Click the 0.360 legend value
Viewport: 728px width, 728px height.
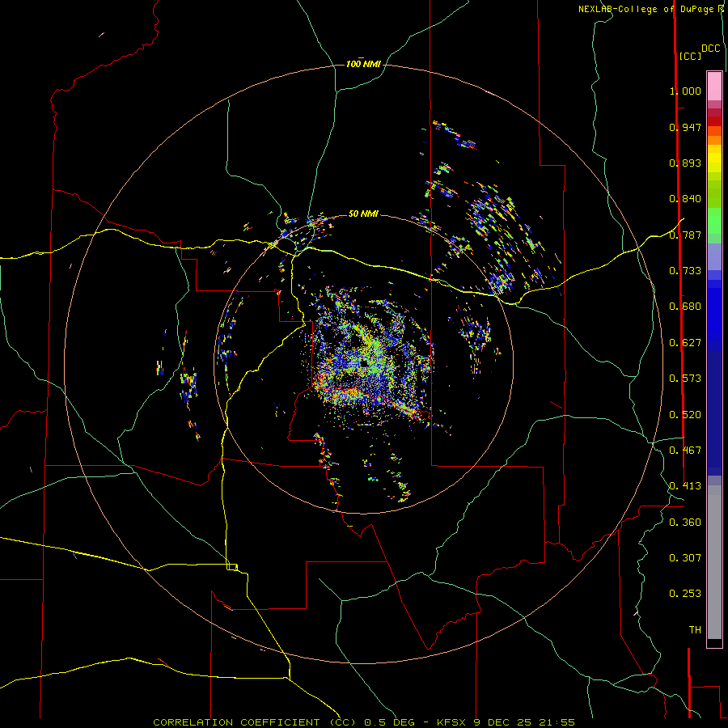(685, 523)
